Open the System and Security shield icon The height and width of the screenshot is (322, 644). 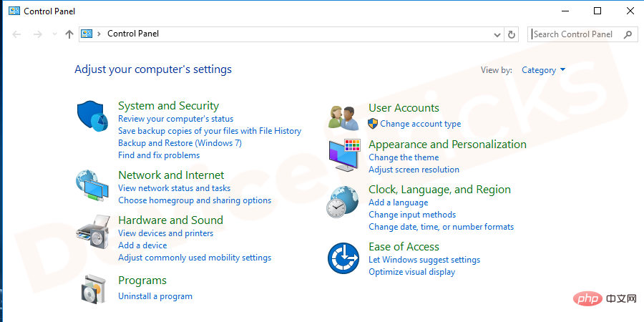click(x=93, y=116)
